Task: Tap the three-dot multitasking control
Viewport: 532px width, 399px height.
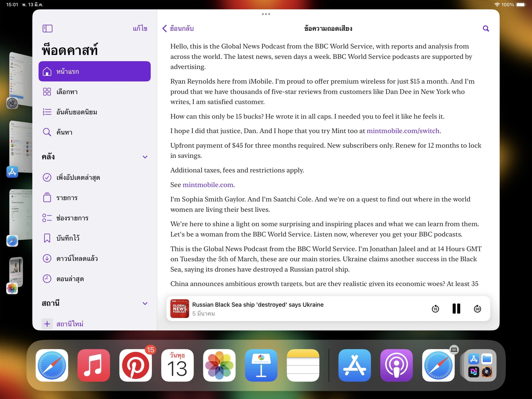Action: pos(266,14)
